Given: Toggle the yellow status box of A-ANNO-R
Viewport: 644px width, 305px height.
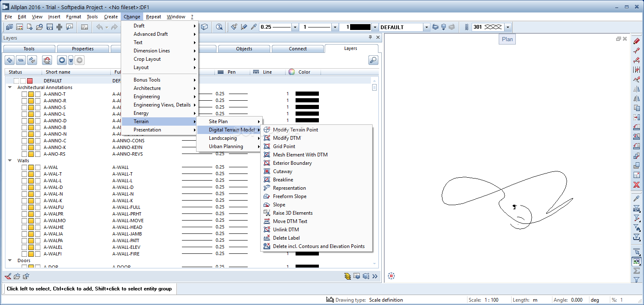Looking at the screenshot, I should [31, 101].
